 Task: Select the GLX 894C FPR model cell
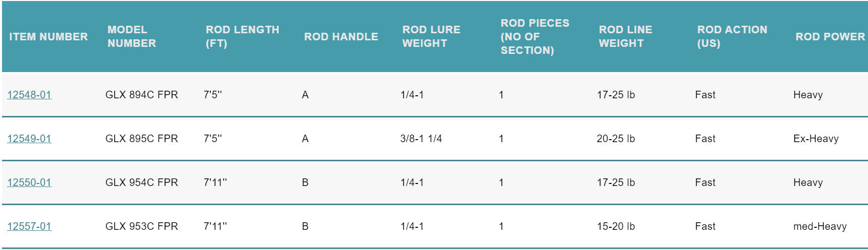click(x=142, y=95)
